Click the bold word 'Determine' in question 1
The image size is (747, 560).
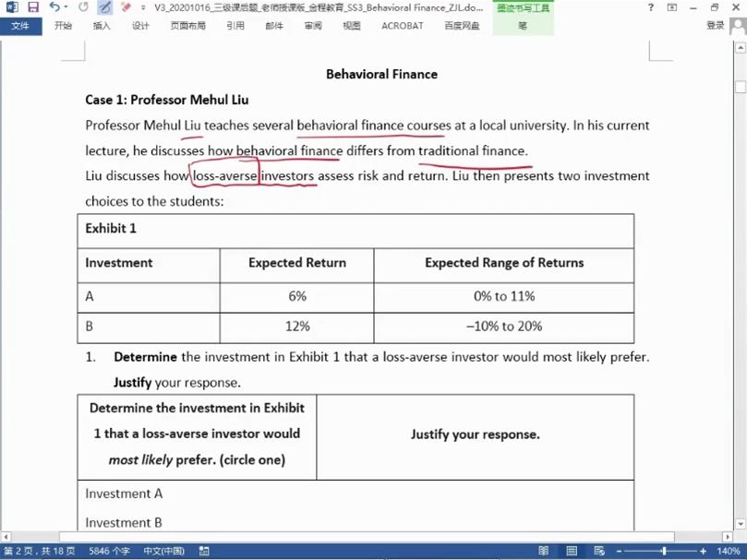click(145, 357)
